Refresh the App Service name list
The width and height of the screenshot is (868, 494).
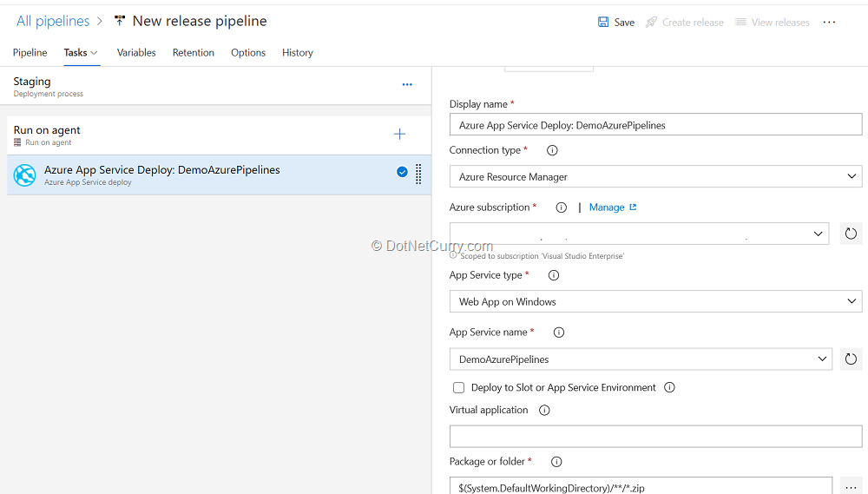tap(851, 359)
